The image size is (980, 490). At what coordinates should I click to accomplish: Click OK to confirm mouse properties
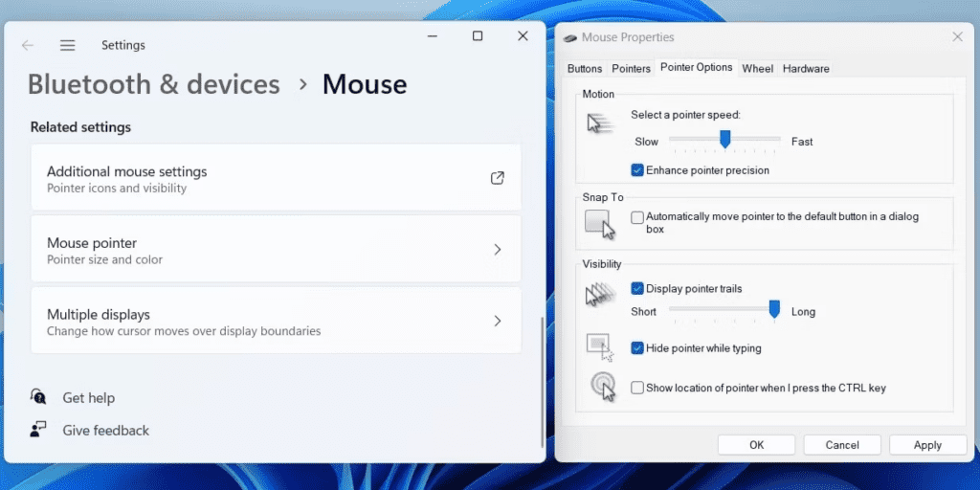[x=756, y=445]
